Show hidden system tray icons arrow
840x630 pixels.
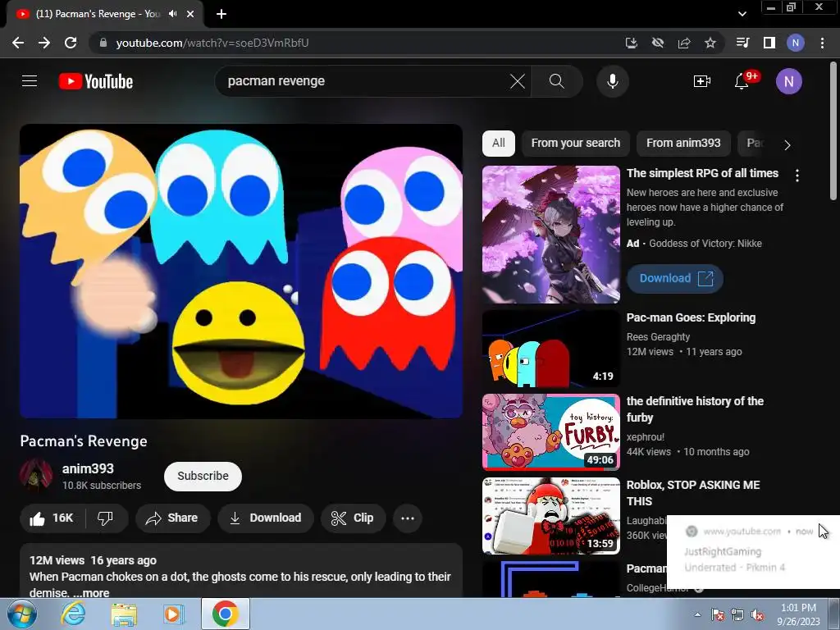(697, 614)
